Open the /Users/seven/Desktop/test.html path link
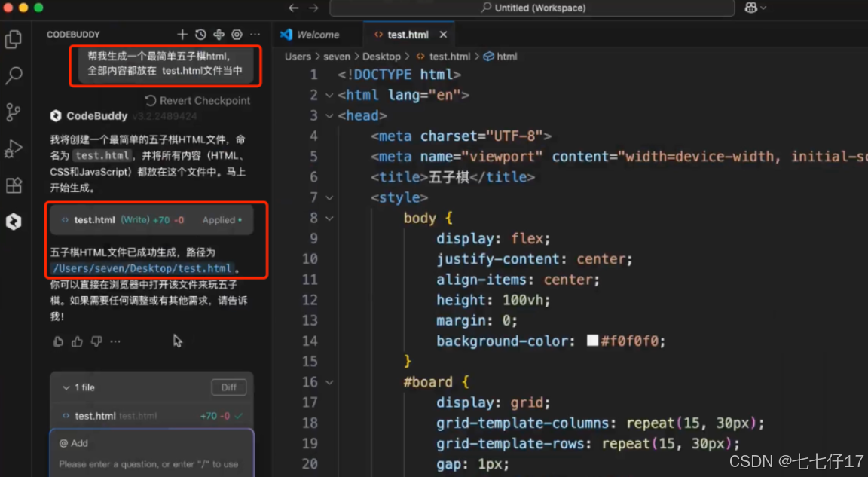The image size is (868, 477). [x=142, y=268]
